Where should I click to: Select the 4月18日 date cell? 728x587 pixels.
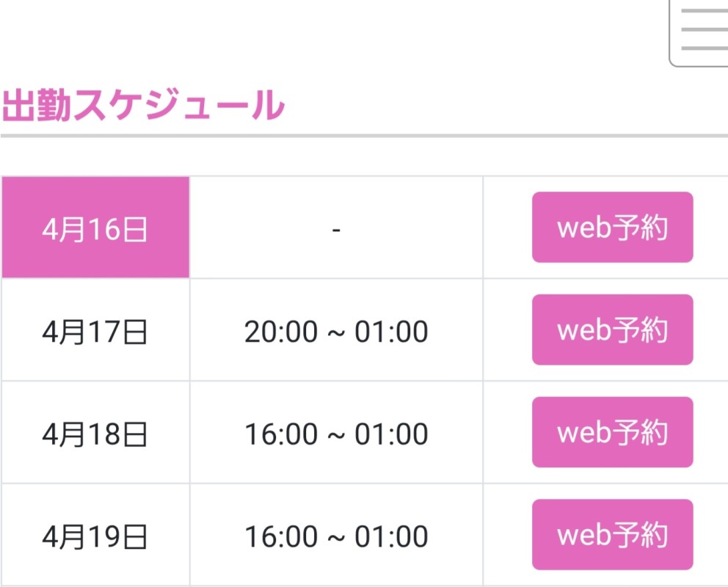tap(95, 434)
